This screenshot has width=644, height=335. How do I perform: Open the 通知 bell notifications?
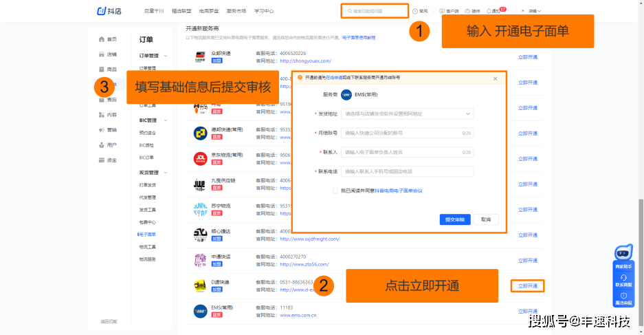point(493,11)
